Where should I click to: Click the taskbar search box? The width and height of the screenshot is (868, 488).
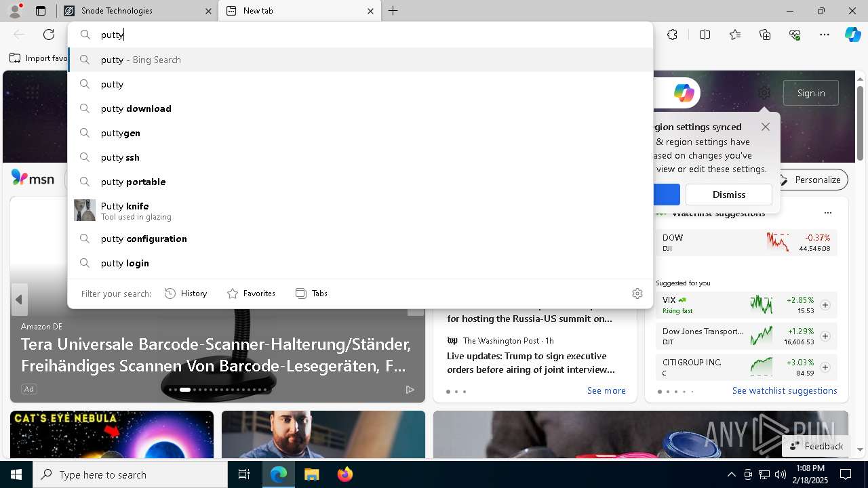[x=130, y=474]
